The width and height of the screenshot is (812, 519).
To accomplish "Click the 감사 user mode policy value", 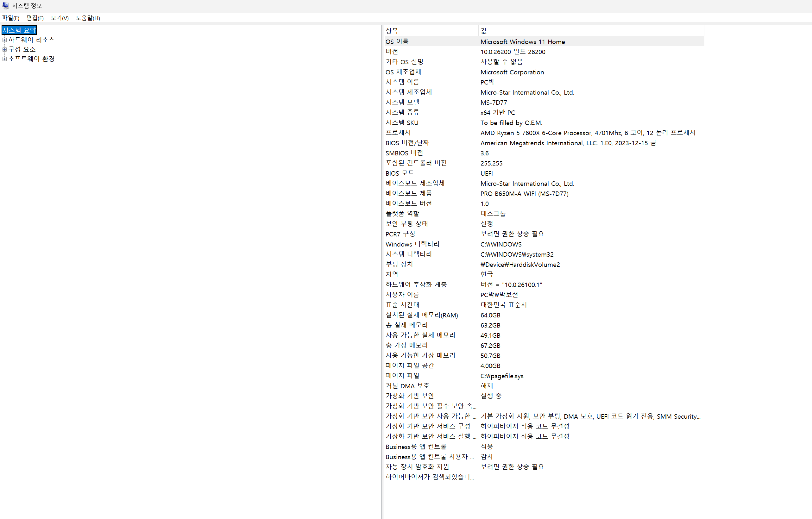I will 487,457.
